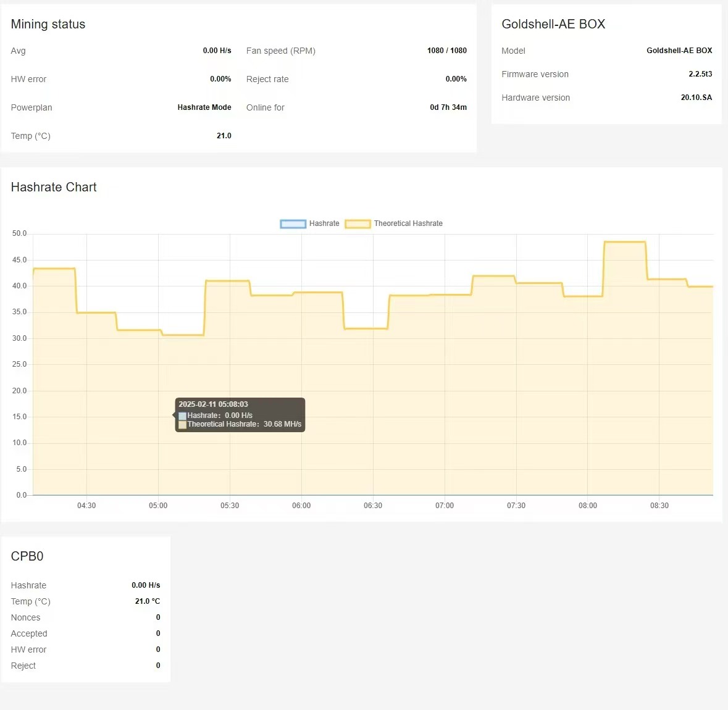The height and width of the screenshot is (710, 728).
Task: Click the CPB0 'HW error' label
Action: pos(29,650)
